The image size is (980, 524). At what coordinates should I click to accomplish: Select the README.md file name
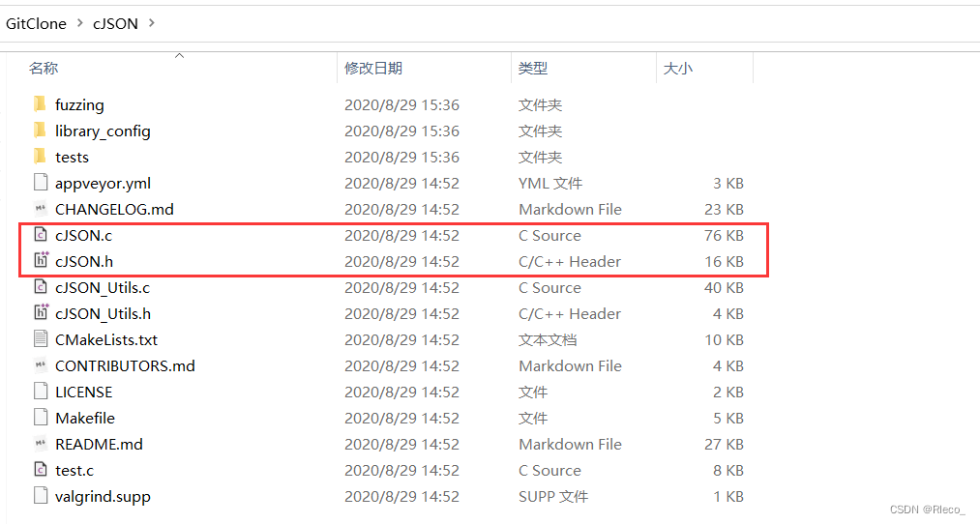click(x=99, y=445)
